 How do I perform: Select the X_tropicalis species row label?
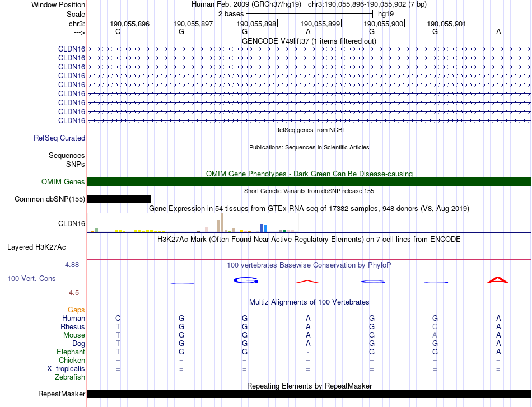click(66, 368)
